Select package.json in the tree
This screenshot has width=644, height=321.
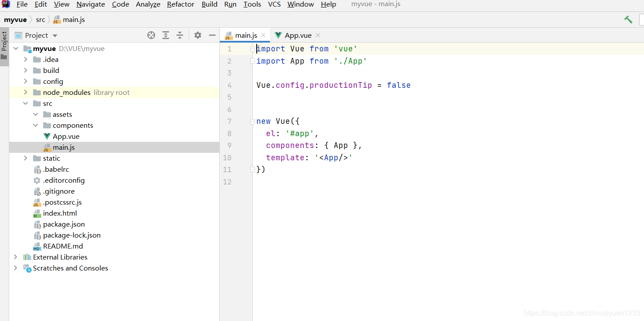[64, 224]
